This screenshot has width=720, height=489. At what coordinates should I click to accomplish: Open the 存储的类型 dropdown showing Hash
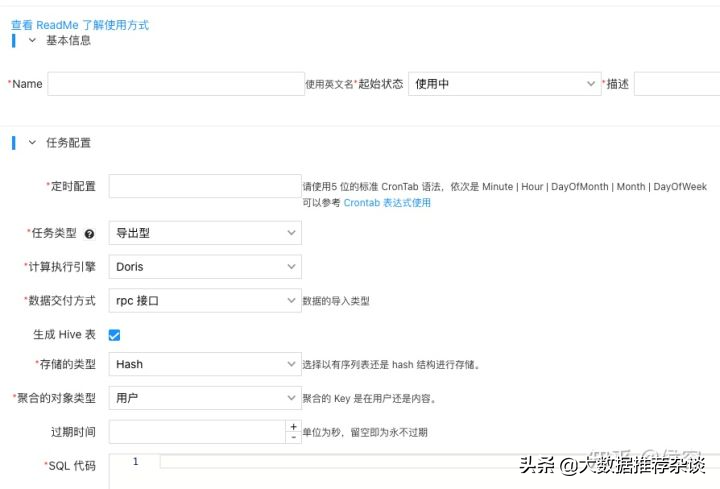pos(205,364)
